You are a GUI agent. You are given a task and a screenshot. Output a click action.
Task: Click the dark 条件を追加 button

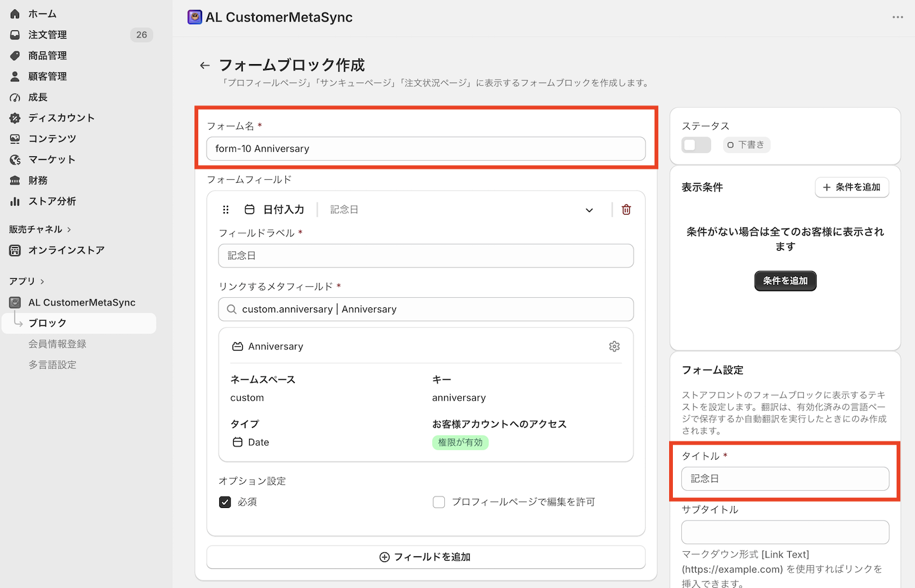tap(785, 281)
